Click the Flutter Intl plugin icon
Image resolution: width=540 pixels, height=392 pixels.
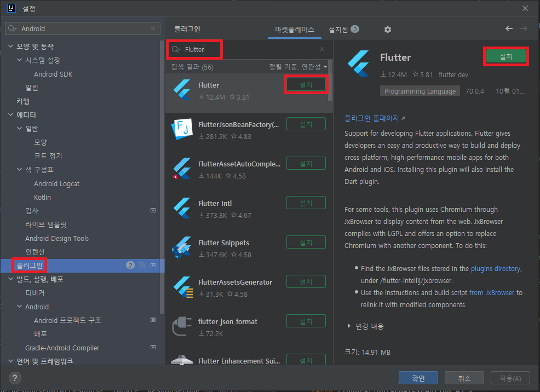coord(182,208)
